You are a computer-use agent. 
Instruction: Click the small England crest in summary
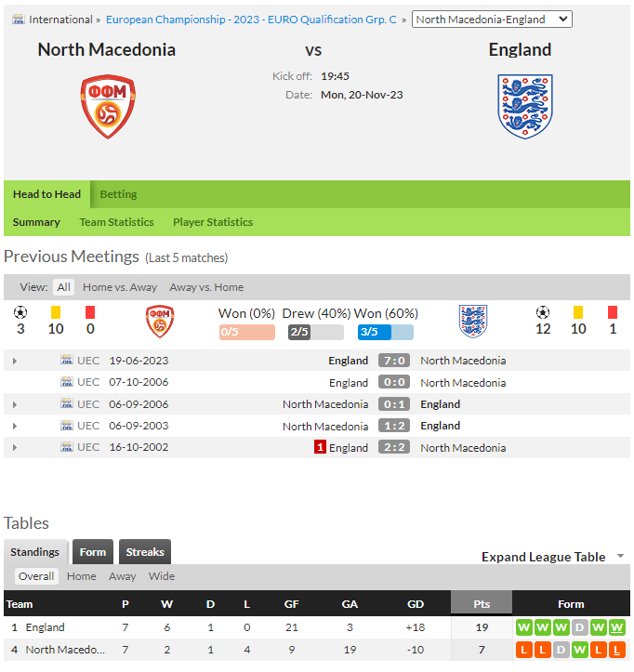[473, 321]
